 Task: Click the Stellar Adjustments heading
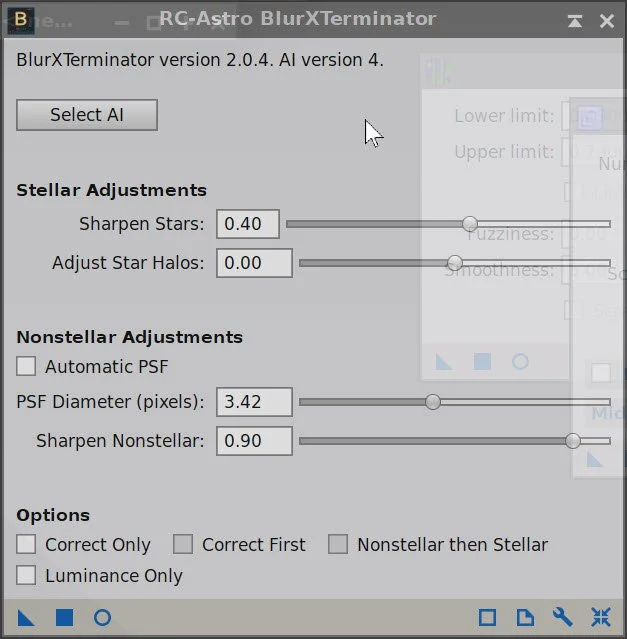[112, 190]
